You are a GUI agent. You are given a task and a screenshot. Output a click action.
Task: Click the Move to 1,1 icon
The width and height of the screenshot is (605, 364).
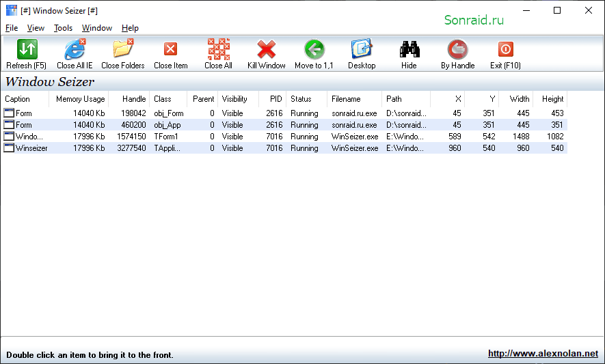(x=314, y=49)
